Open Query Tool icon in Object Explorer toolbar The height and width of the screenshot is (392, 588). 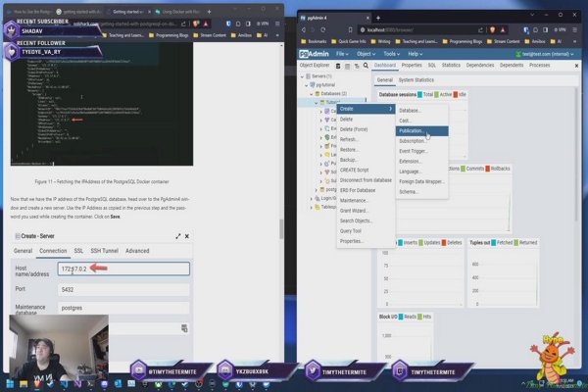click(x=338, y=66)
